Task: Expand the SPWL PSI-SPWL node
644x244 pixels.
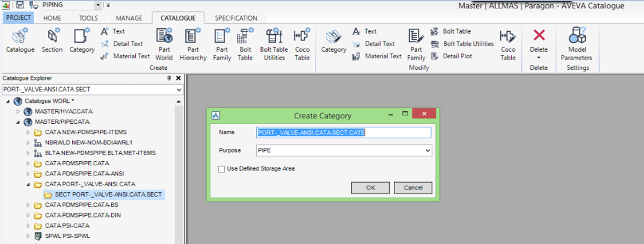Action: click(x=28, y=236)
